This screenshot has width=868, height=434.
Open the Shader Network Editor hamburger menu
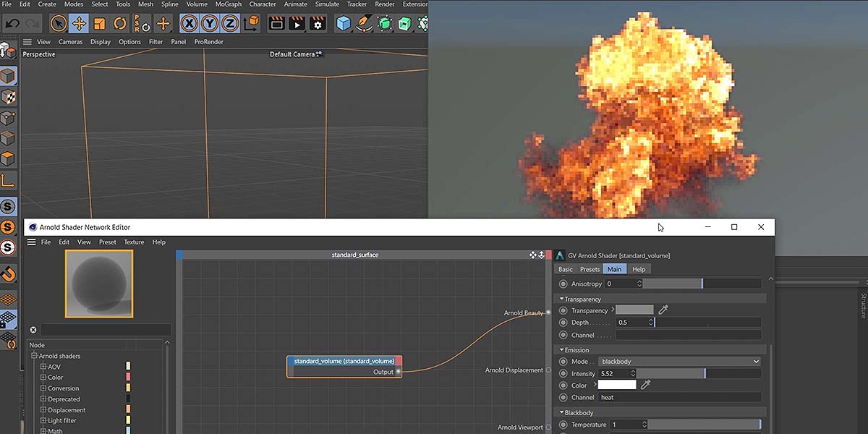coord(31,242)
